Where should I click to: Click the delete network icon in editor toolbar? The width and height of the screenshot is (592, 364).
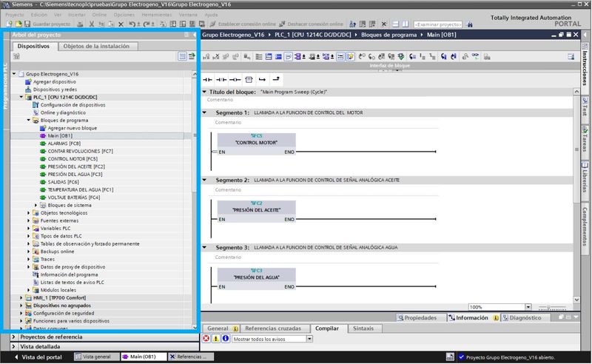(x=216, y=57)
